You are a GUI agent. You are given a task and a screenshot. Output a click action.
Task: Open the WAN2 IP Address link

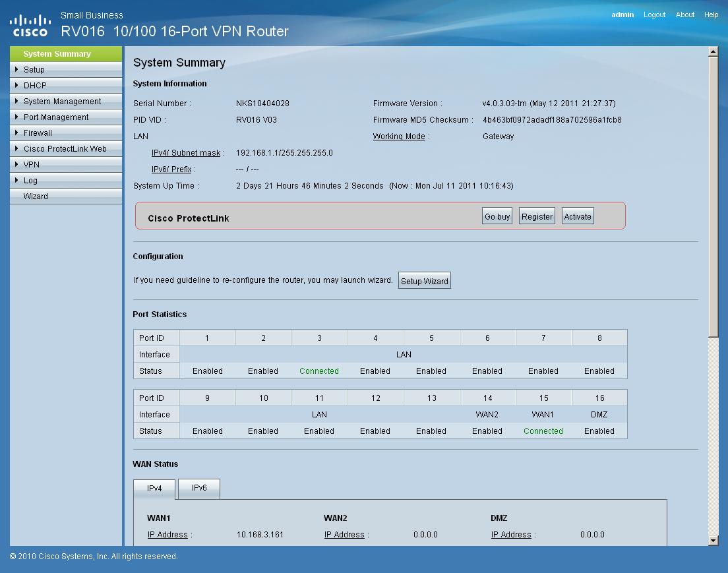click(x=344, y=535)
